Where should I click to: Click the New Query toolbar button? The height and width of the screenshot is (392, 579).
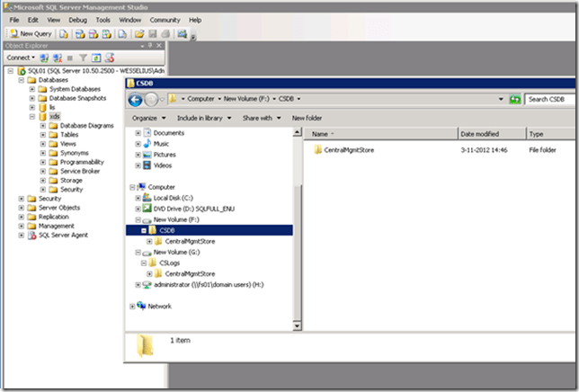pos(30,33)
